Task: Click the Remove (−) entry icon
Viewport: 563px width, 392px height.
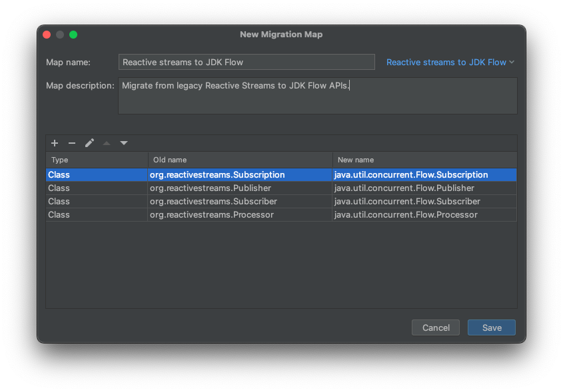Action: (72, 143)
